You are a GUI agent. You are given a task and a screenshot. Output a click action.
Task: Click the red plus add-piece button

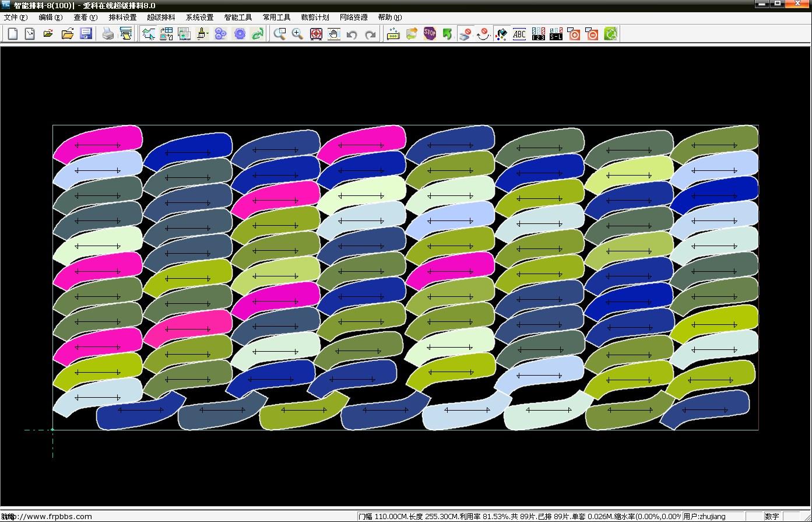(x=574, y=34)
